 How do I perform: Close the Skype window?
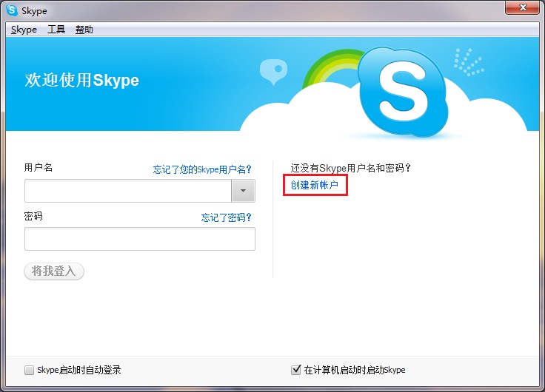click(522, 7)
